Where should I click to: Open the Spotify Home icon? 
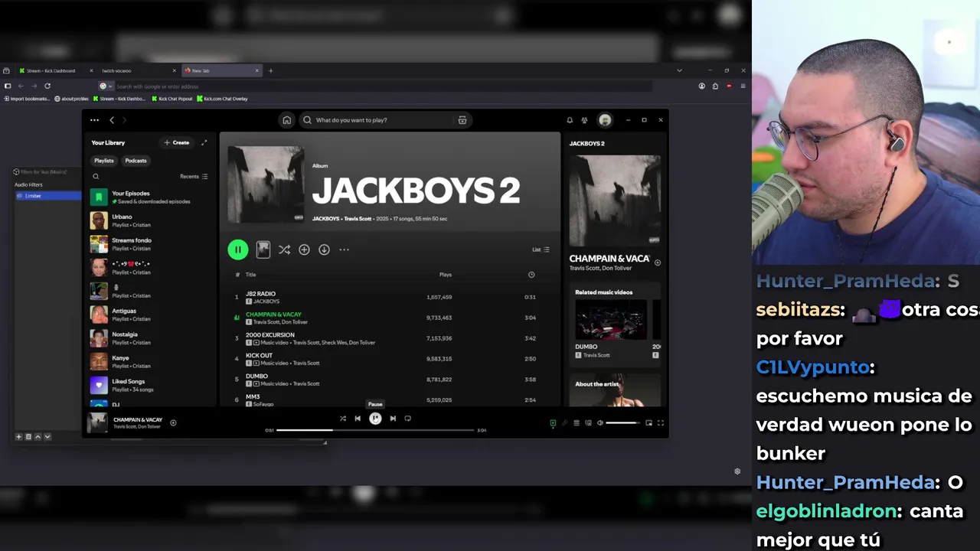pos(286,120)
